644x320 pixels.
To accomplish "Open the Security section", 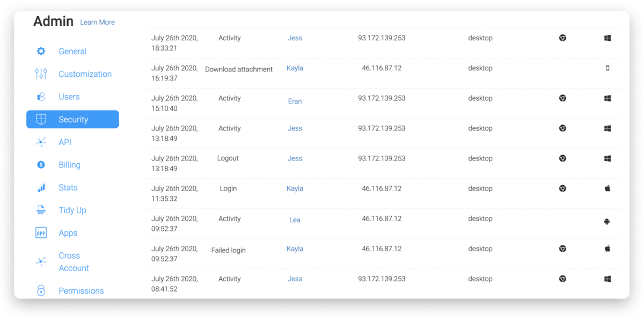I will point(72,119).
